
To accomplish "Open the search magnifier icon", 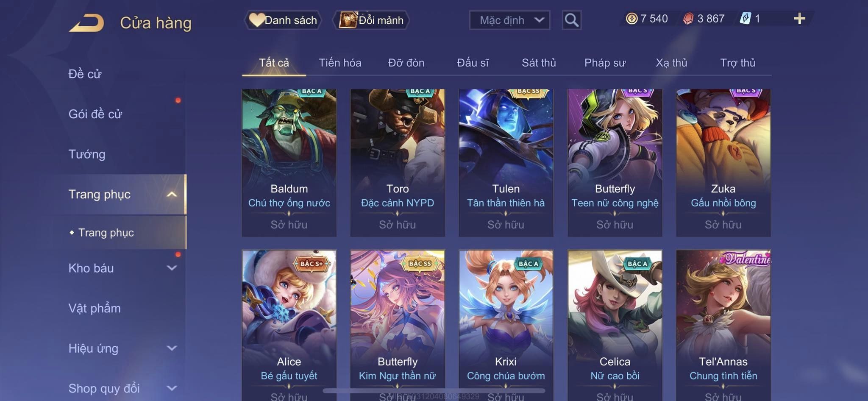I will pos(571,20).
